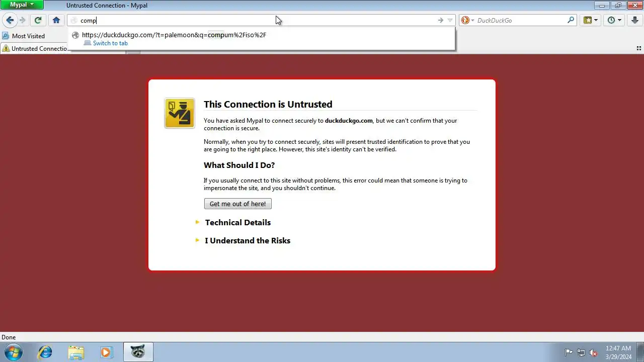Open the taskbar clock showing 12:47 AM
This screenshot has width=644, height=362.
click(618, 352)
